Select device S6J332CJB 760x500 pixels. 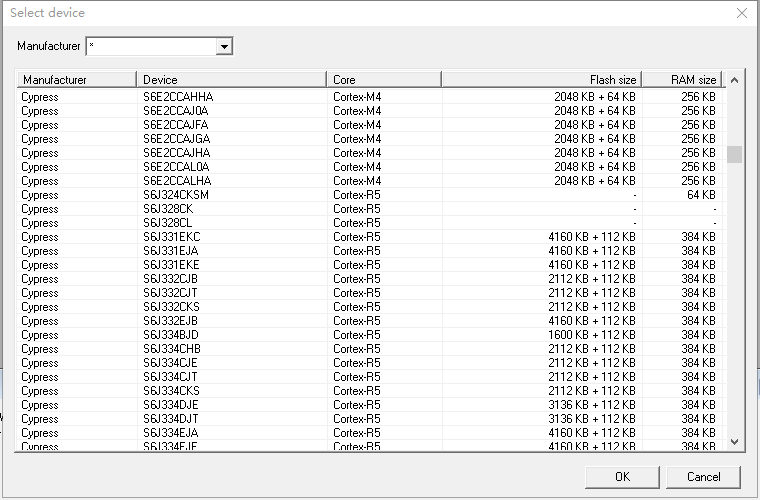(x=170, y=280)
